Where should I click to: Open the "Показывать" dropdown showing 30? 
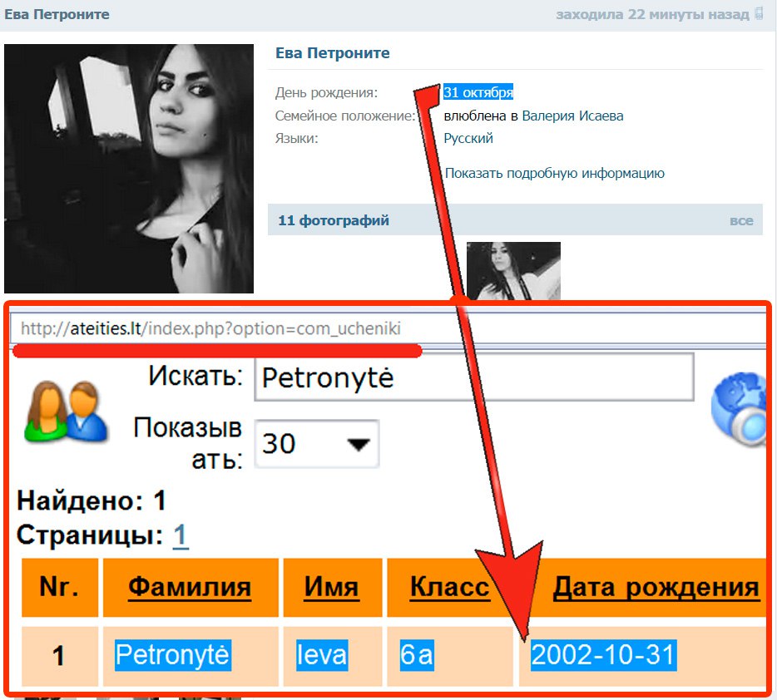pos(316,444)
